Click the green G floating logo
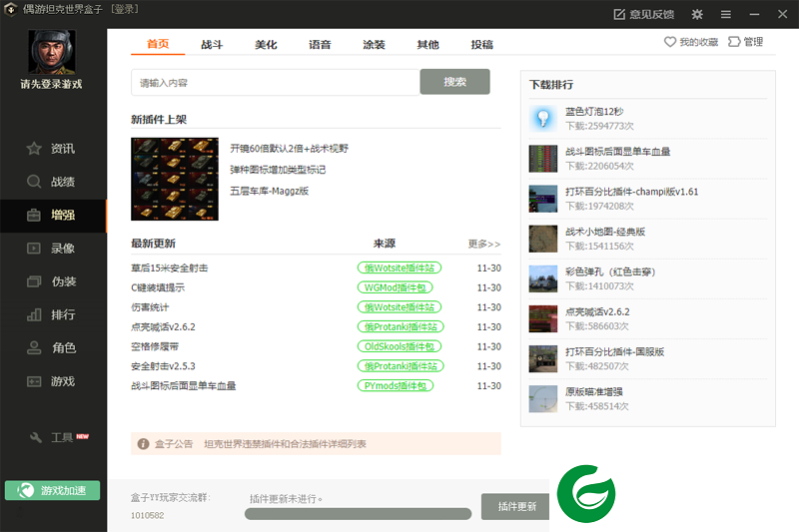The image size is (799, 532). click(586, 493)
